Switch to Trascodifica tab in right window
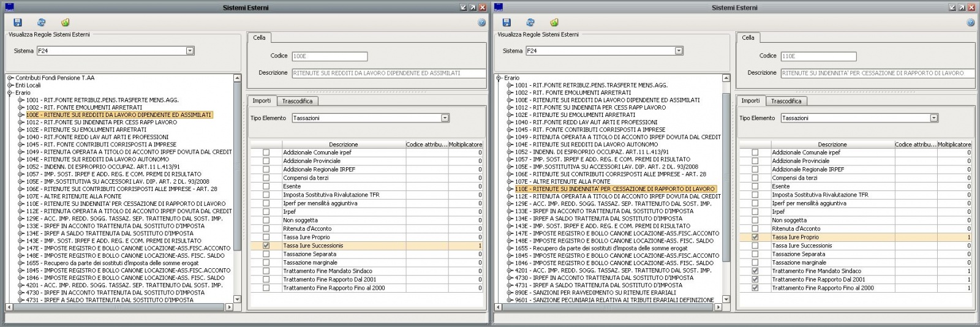 786,101
